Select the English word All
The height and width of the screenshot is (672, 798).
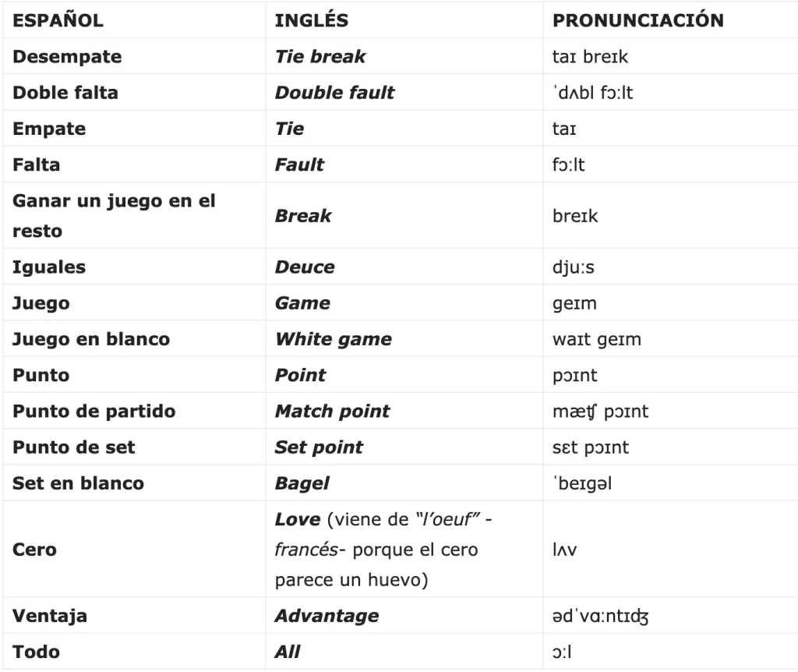tap(288, 652)
